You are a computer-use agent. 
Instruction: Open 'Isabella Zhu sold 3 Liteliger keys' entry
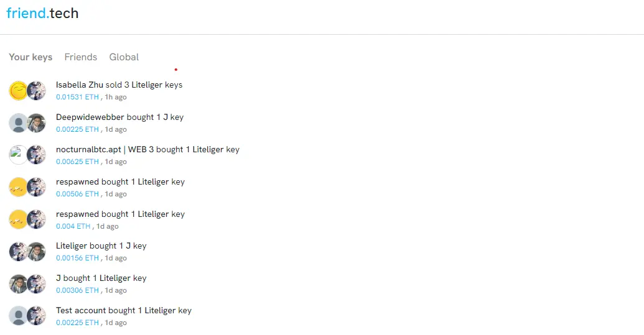click(119, 85)
